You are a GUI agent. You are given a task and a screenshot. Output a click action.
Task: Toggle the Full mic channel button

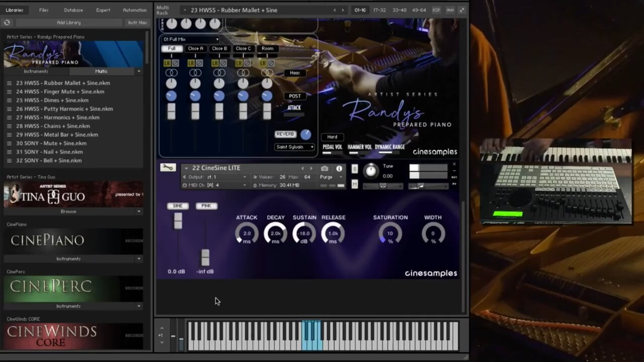172,49
